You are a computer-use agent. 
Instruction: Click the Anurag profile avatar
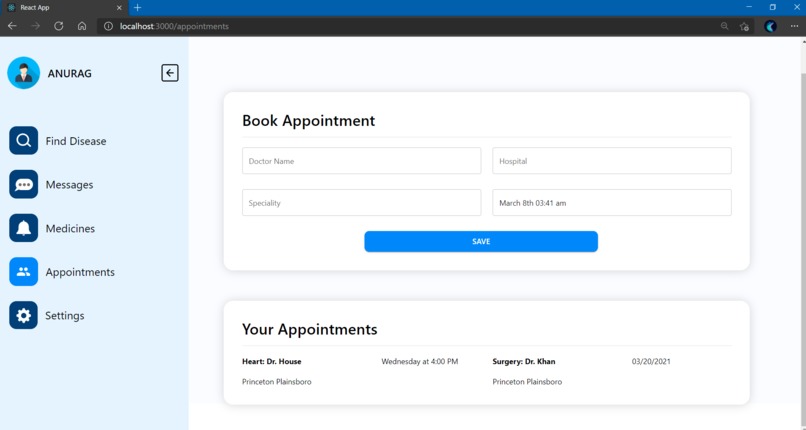click(24, 73)
